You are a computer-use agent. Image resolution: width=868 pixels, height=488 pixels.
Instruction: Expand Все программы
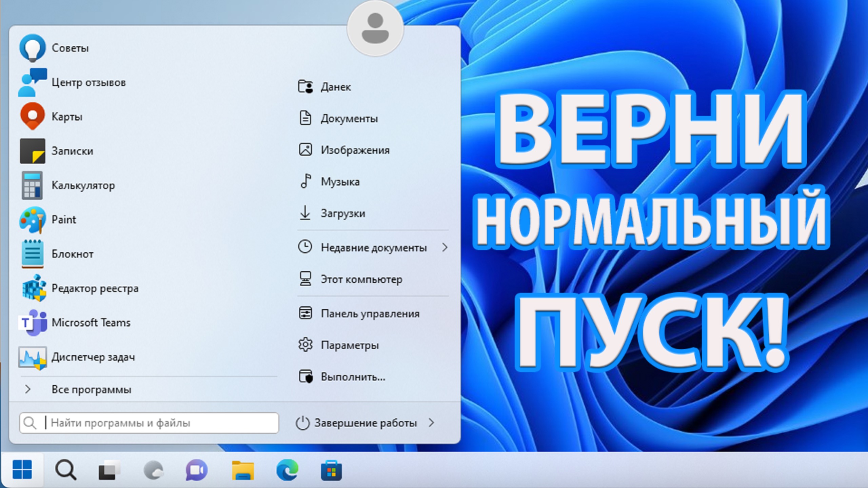91,389
